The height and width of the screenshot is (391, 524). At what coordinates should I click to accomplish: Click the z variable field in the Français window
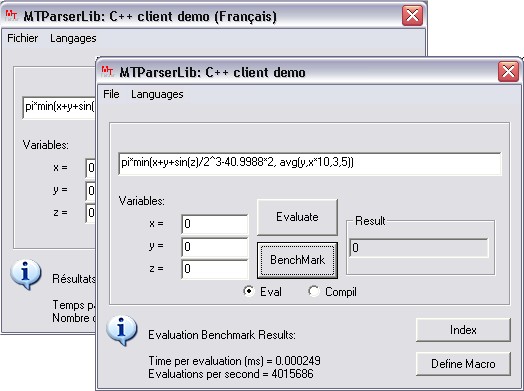coord(91,213)
